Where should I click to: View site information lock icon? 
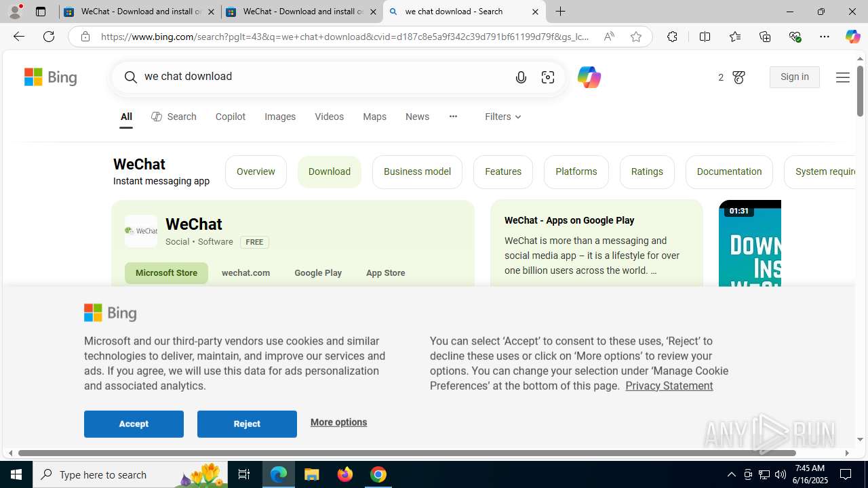(85, 37)
